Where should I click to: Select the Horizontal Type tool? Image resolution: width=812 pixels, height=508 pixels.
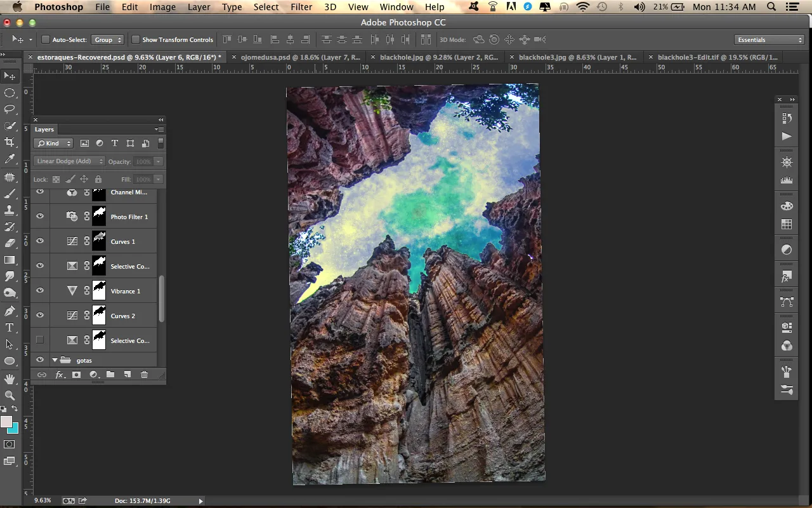(x=10, y=328)
